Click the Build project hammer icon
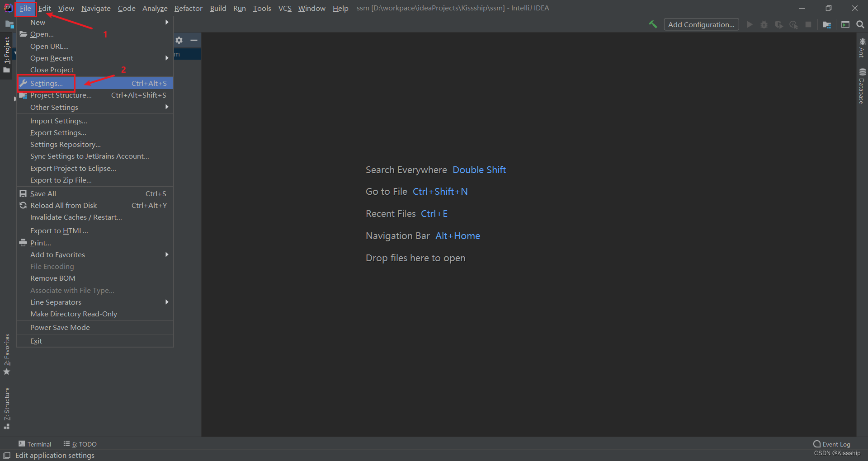Viewport: 868px width, 461px height. (x=653, y=24)
